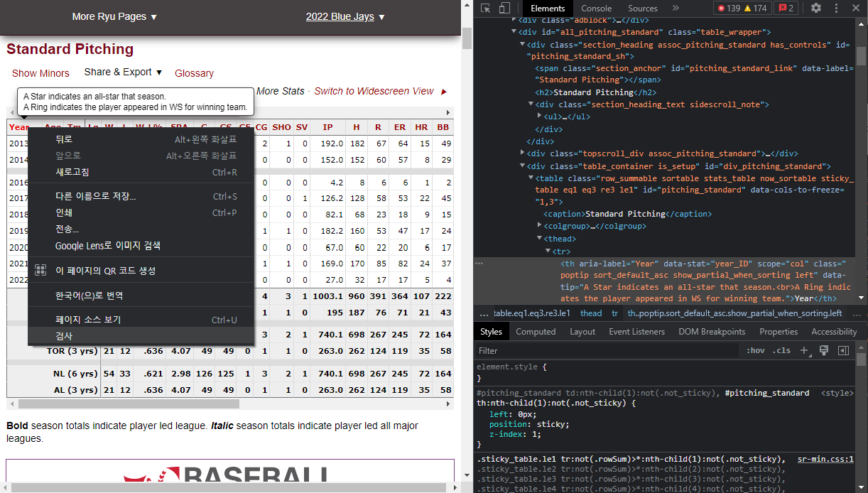Click Switch to Widescreen View link
Viewport: 868px width, 493px height.
(x=374, y=91)
